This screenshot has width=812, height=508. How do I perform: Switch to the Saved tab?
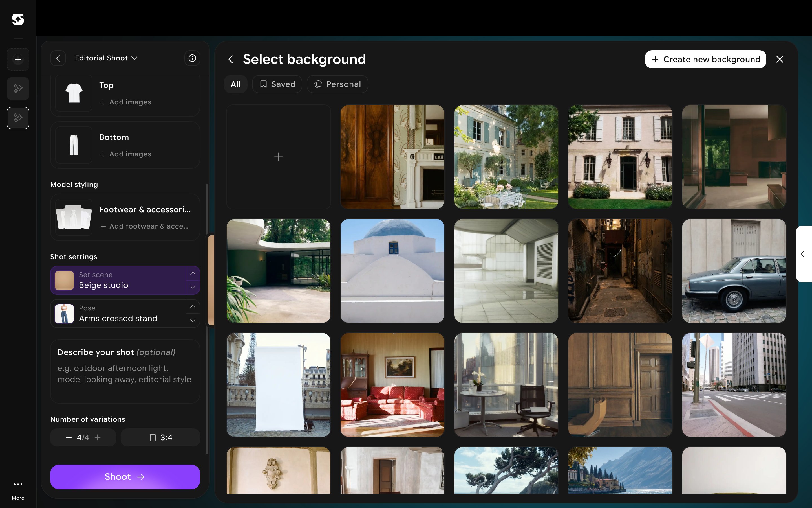(277, 84)
